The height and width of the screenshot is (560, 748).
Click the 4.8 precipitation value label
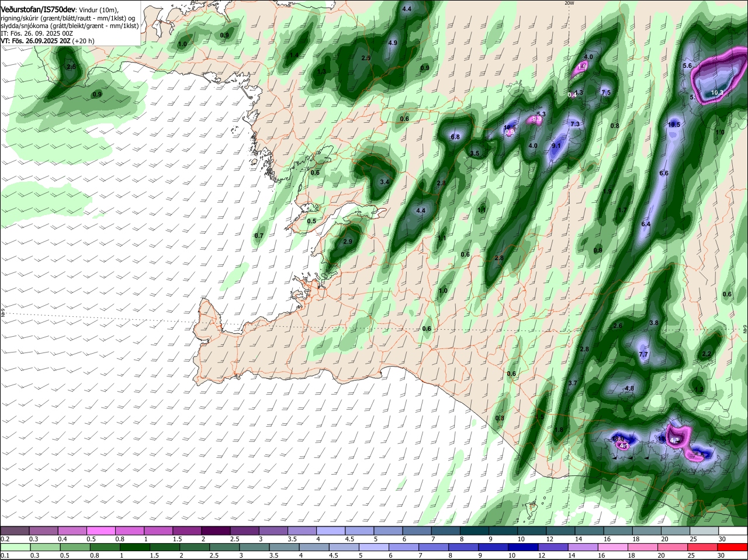(x=629, y=388)
